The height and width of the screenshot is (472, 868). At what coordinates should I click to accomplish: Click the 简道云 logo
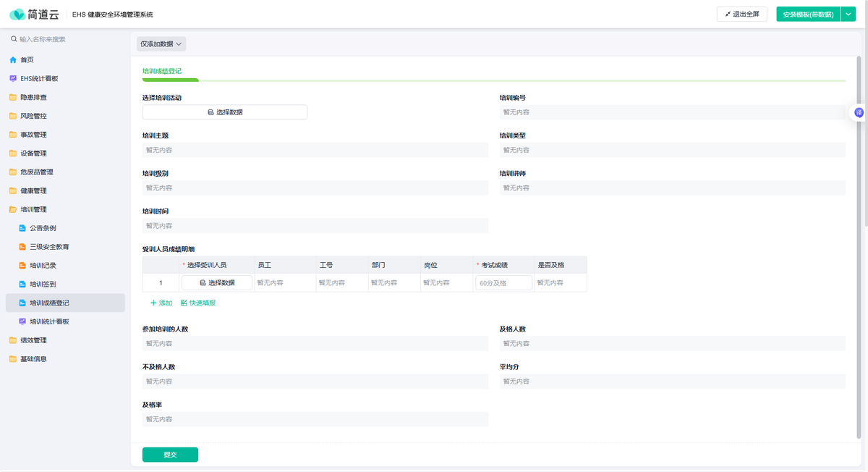click(35, 14)
